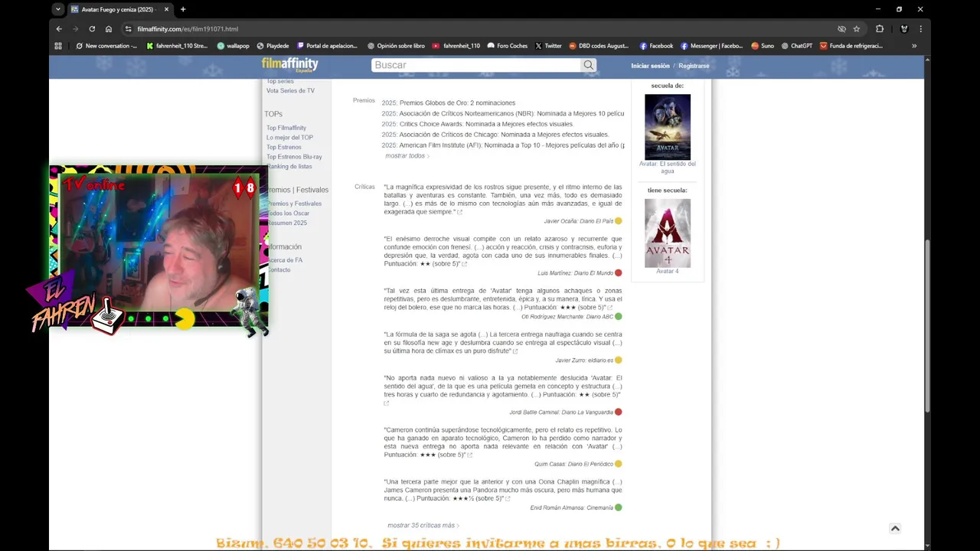Screen dimensions: 980x551
Task: Show the hidden bookmarks overflow
Action: tap(913, 46)
